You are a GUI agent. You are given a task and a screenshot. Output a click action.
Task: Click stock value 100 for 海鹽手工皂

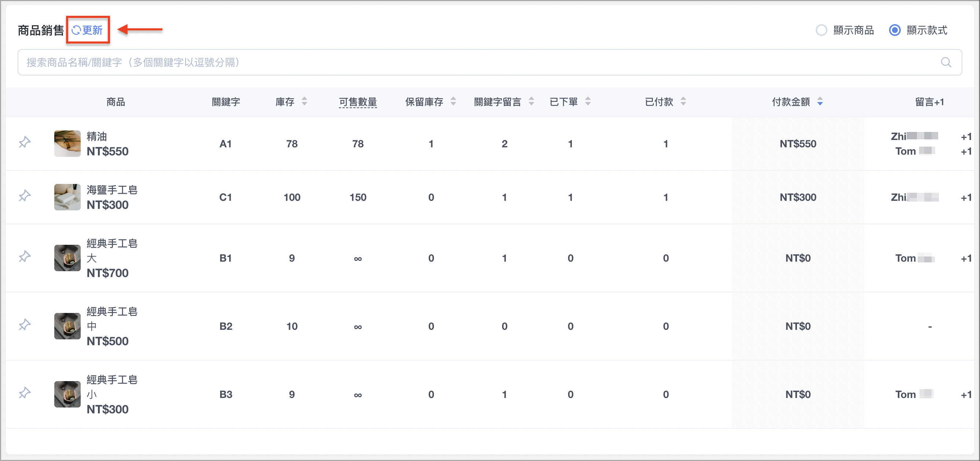(292, 197)
